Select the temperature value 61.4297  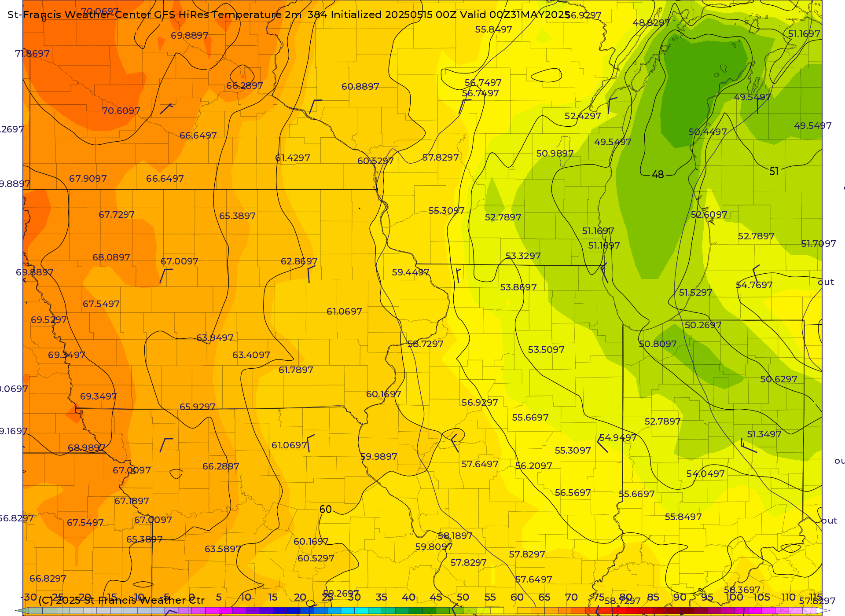tap(293, 158)
